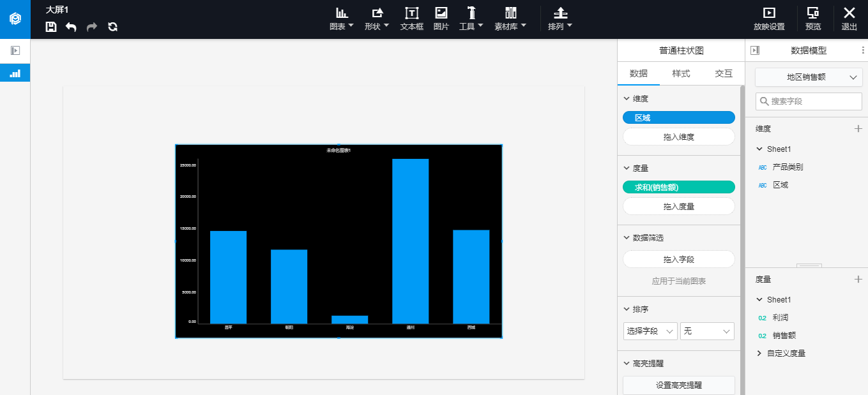Click the 搜索字段 search input field
The height and width of the screenshot is (395, 868).
coord(812,101)
